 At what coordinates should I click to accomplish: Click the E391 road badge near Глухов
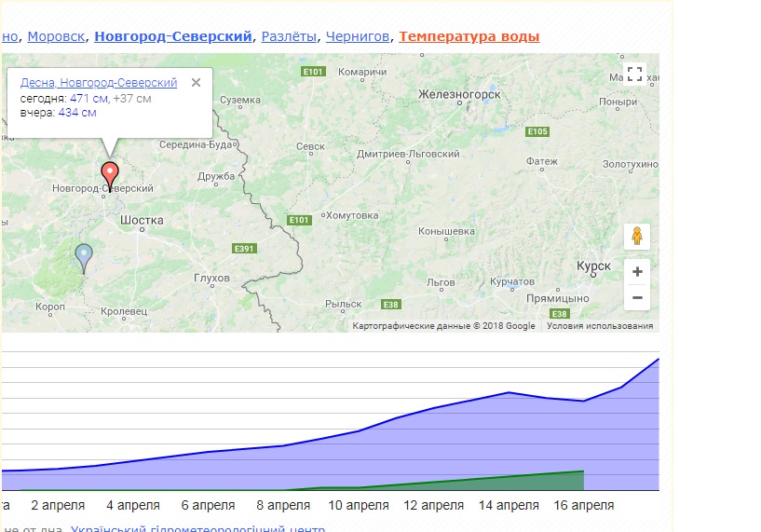pos(244,249)
